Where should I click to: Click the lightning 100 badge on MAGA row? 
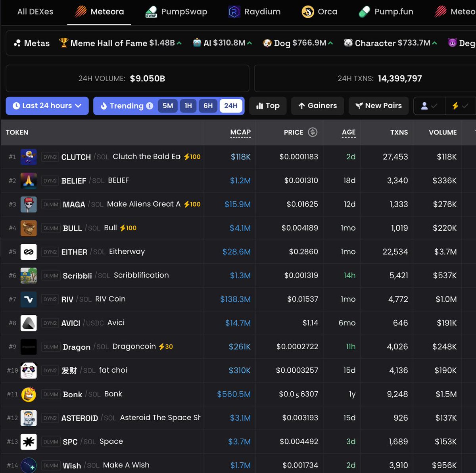(x=192, y=204)
